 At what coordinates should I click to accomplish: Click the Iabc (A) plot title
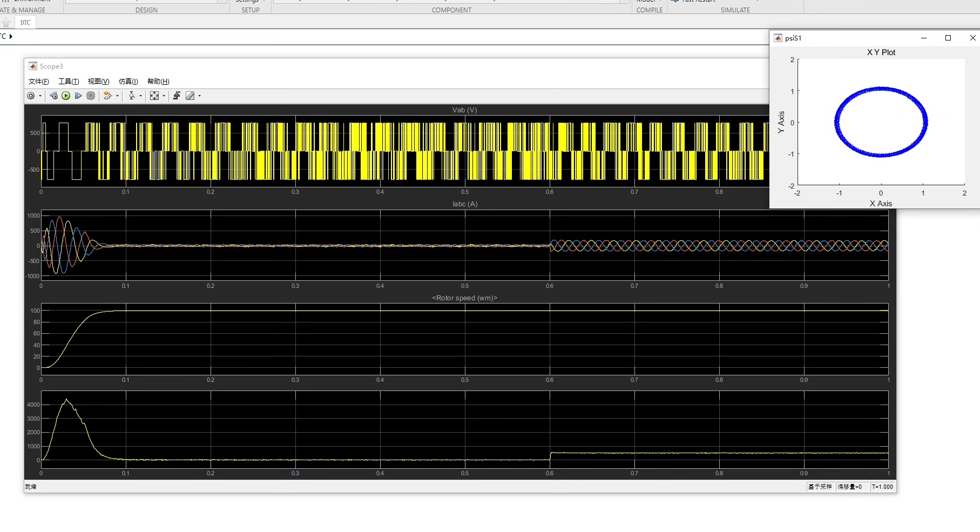click(465, 204)
